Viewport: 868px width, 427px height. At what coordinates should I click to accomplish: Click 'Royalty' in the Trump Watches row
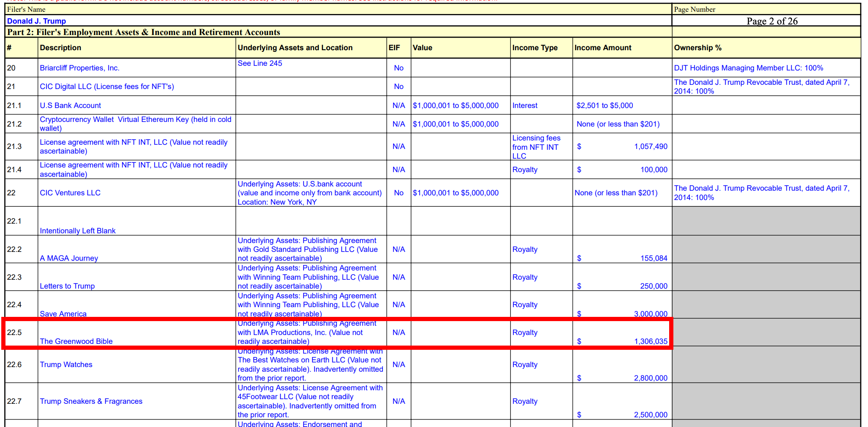click(525, 365)
